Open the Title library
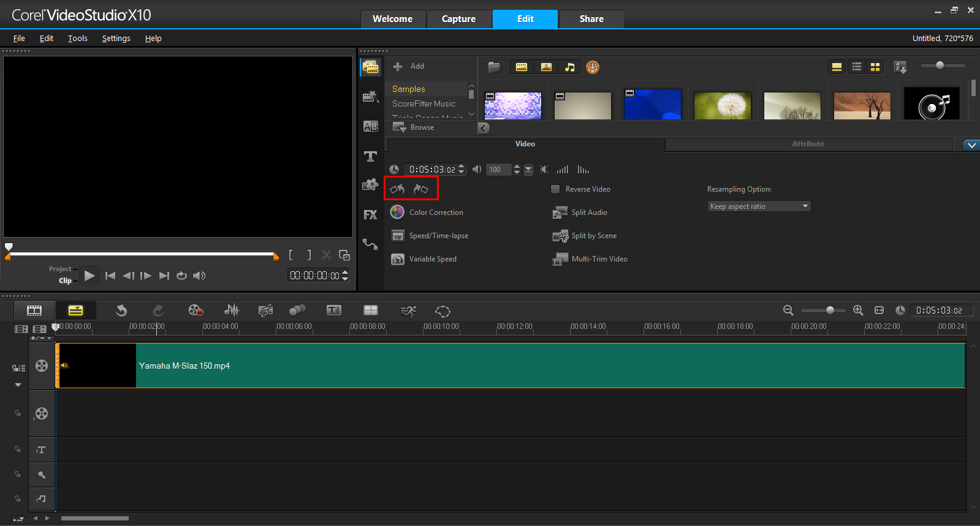980x526 pixels. click(370, 156)
